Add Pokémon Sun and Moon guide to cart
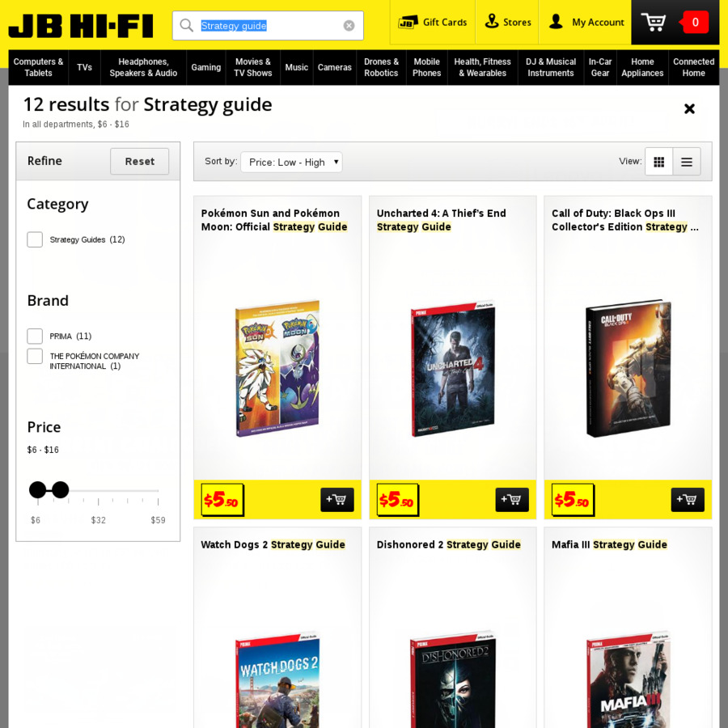 tap(337, 500)
